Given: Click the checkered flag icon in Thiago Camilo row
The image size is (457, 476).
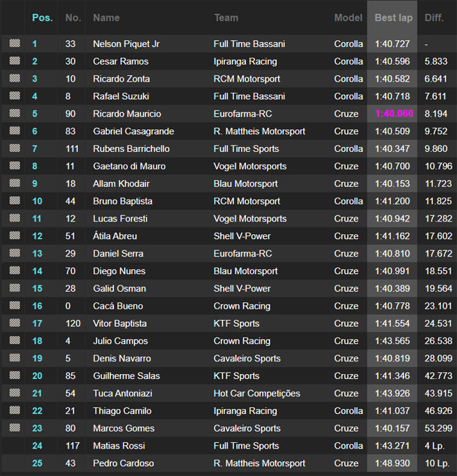Looking at the screenshot, I should 15,411.
